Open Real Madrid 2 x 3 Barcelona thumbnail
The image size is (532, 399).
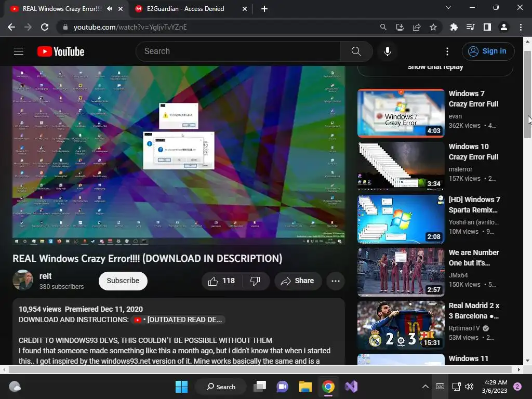coord(401,325)
